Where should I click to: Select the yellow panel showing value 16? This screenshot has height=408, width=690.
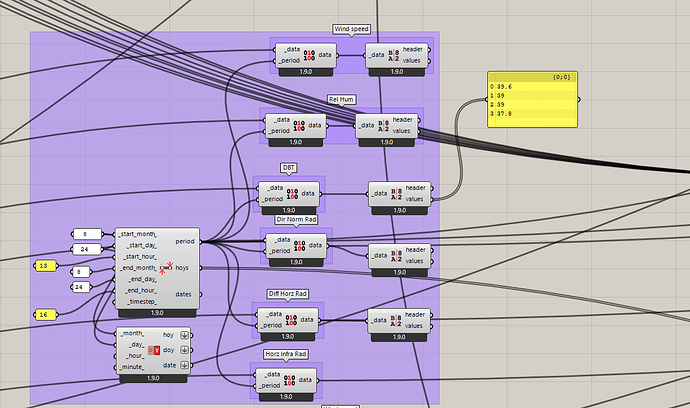(45, 315)
